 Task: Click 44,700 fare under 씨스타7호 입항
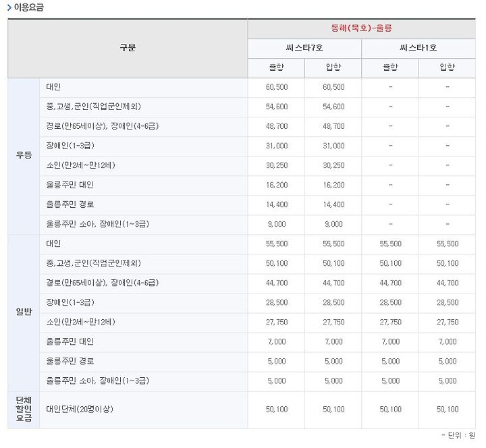(333, 283)
